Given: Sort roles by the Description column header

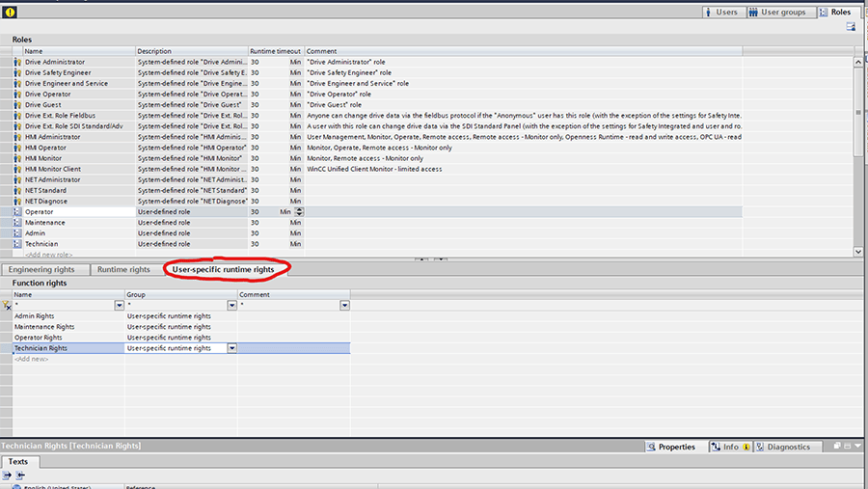Looking at the screenshot, I should (x=192, y=51).
